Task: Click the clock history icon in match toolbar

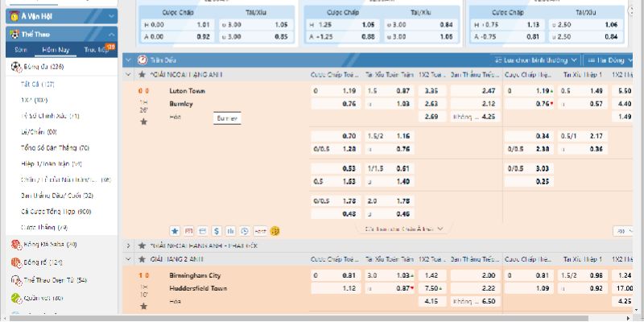Action: pos(245,230)
